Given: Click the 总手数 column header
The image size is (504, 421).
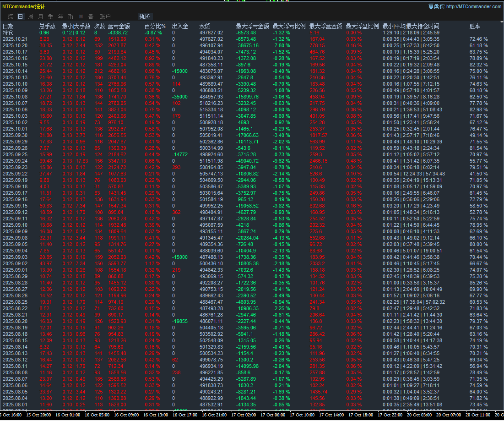Looking at the screenshot, I should point(47,27).
